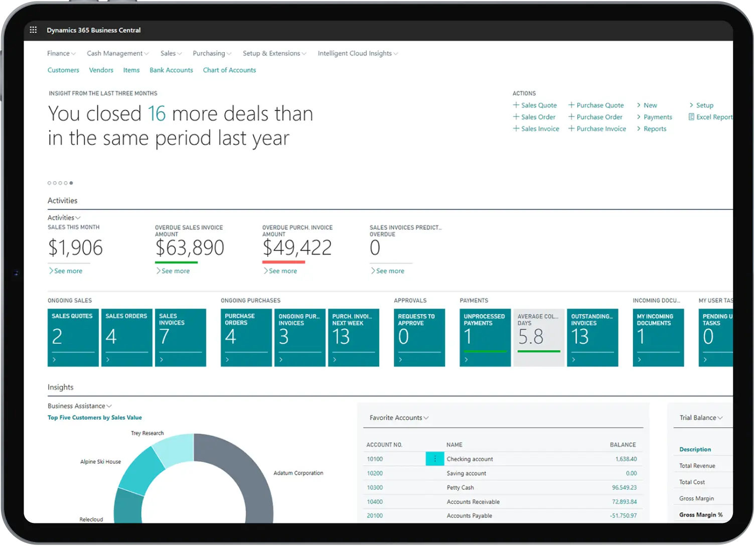
Task: Click the plus icon beside Purchase Order
Action: tap(571, 116)
